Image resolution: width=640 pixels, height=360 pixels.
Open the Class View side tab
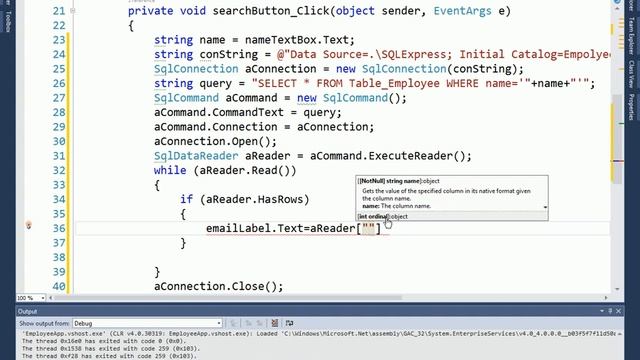[631, 74]
